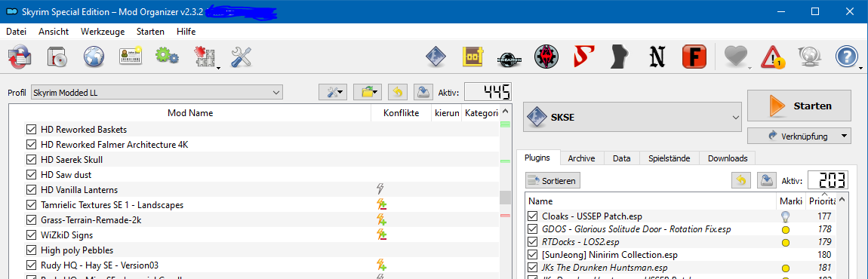The image size is (868, 279).
Task: Open the Hilfe menu
Action: click(186, 32)
